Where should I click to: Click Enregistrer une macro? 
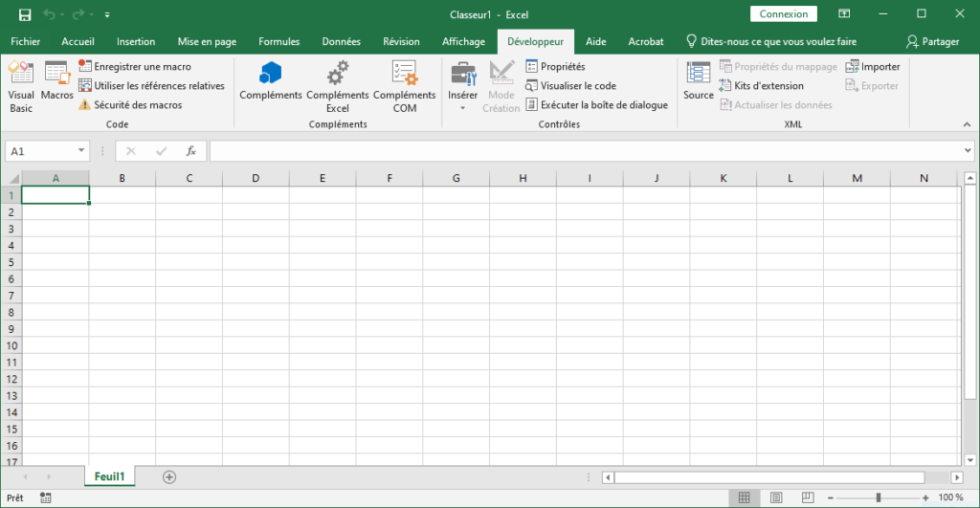coord(135,66)
